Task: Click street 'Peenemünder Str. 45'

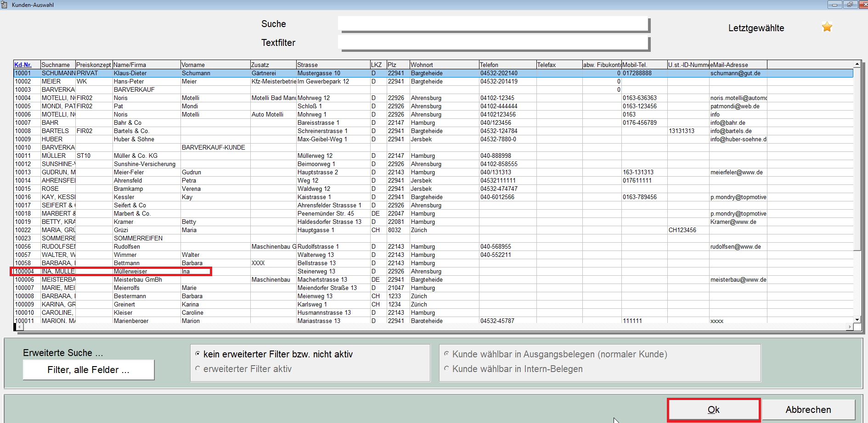Action: pos(326,213)
